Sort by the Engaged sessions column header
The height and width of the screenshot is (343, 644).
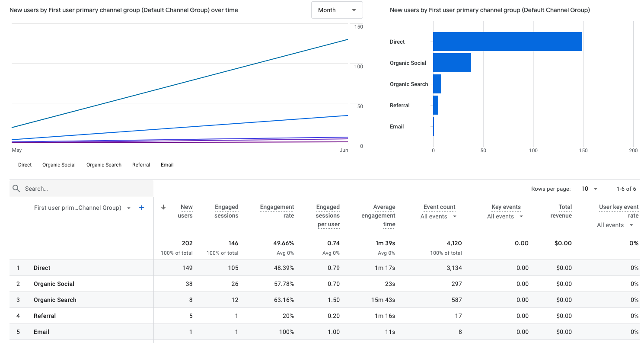point(226,211)
